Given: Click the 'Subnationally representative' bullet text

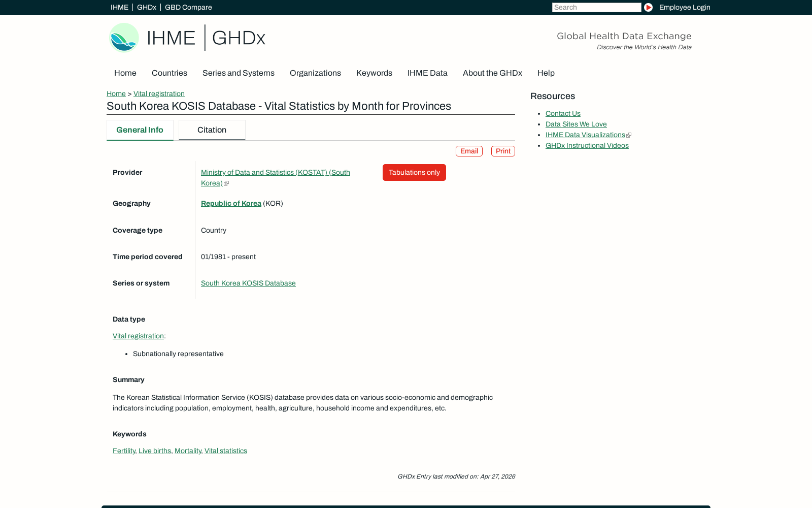Looking at the screenshot, I should (178, 354).
